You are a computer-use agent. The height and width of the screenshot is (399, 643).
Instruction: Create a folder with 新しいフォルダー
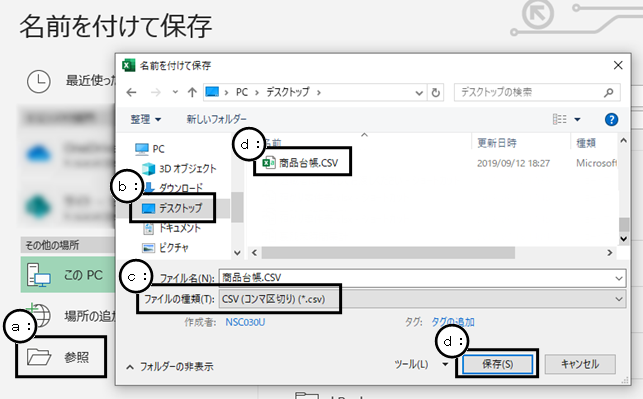217,119
